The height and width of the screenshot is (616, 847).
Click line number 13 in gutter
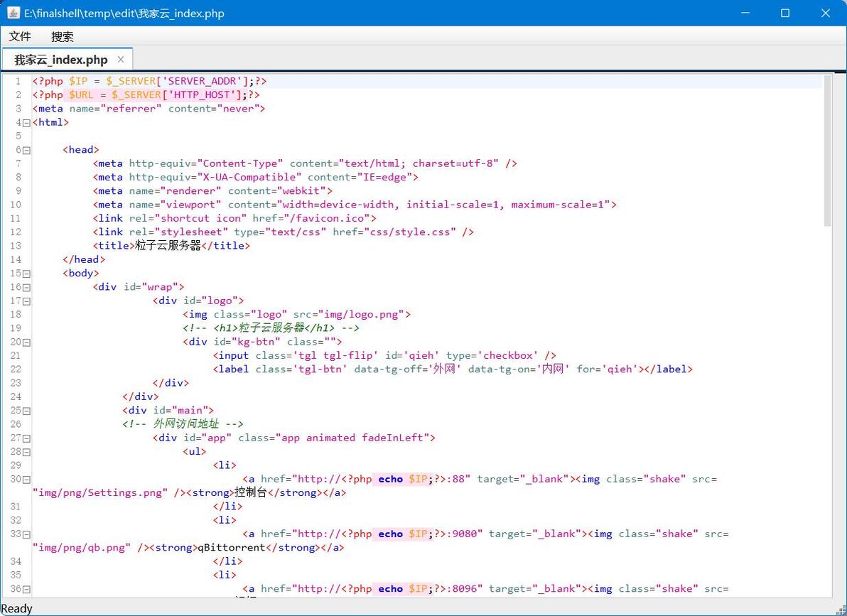(x=16, y=246)
